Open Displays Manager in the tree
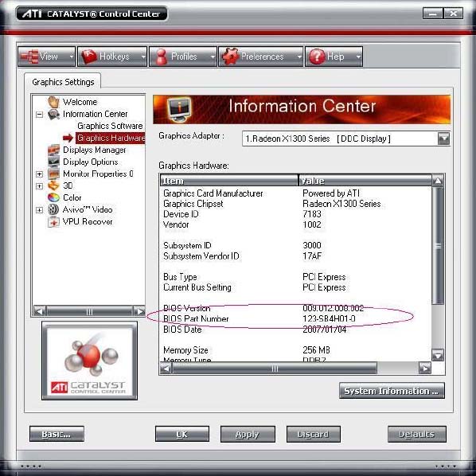The image size is (476, 476). [95, 150]
